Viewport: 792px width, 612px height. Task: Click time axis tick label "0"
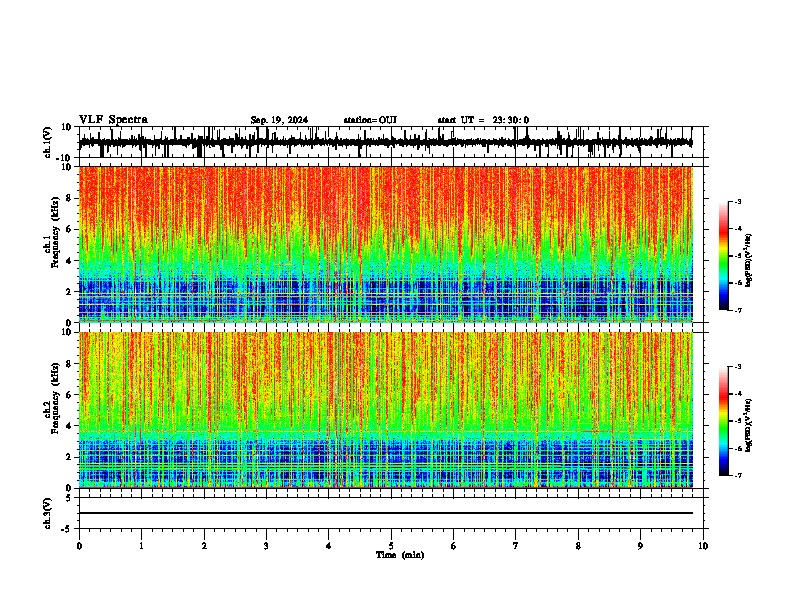[79, 546]
